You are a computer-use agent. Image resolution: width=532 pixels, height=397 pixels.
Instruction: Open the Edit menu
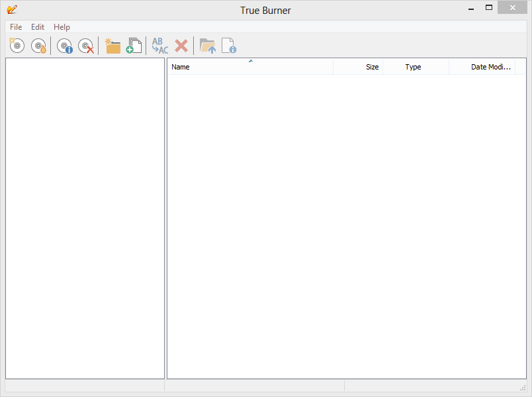(38, 27)
